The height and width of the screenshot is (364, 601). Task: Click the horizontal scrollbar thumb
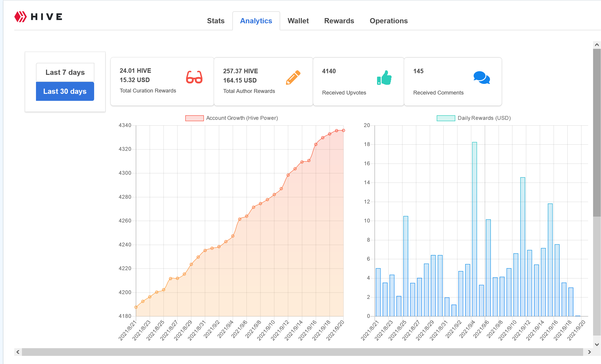[303, 352]
